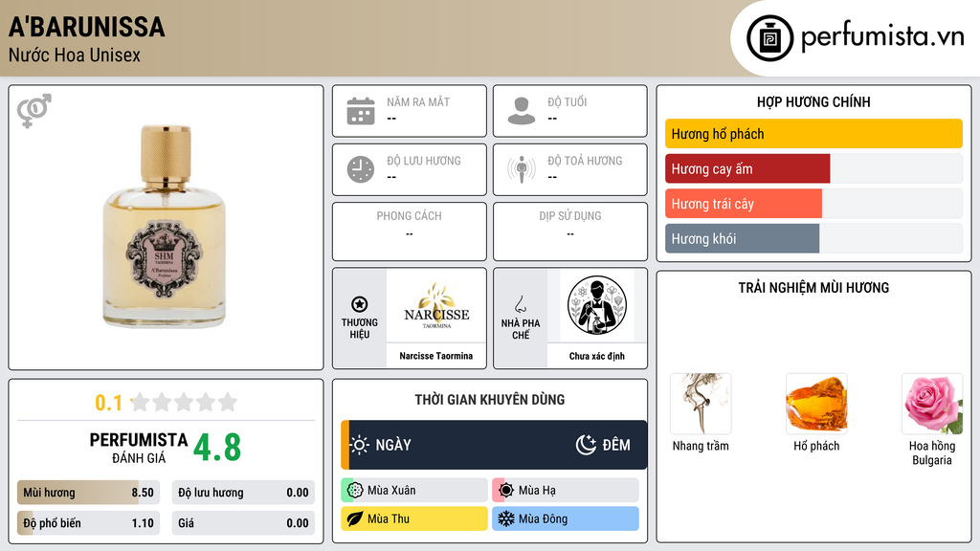
Task: Click the 0.1 user rating value
Action: coord(108,403)
